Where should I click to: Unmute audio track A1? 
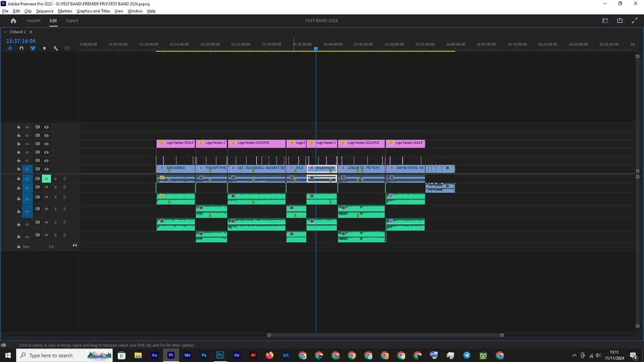pyautogui.click(x=46, y=179)
